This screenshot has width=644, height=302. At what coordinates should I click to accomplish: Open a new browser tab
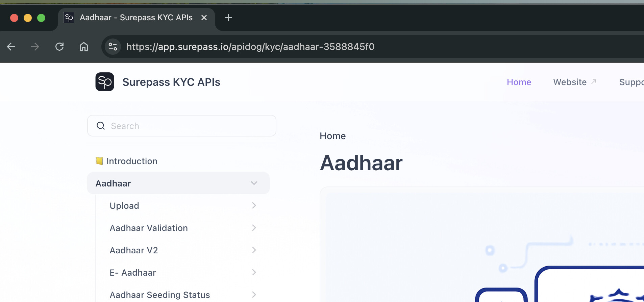[x=228, y=18]
